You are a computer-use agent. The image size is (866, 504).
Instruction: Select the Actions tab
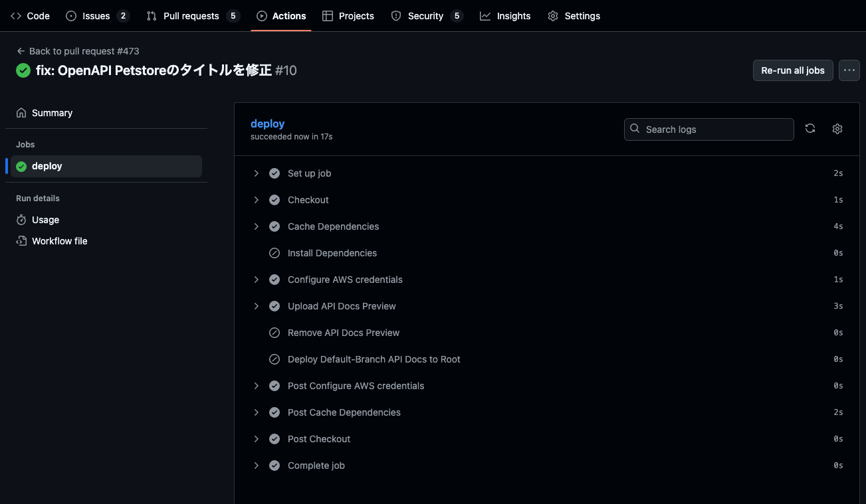point(281,16)
